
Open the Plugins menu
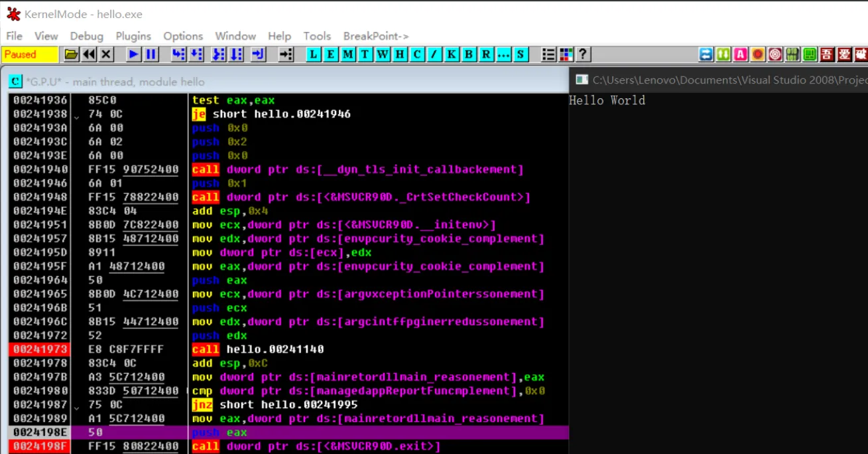(133, 36)
